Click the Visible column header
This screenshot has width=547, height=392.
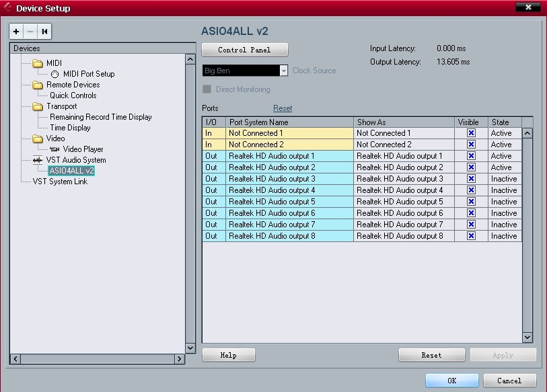(471, 122)
